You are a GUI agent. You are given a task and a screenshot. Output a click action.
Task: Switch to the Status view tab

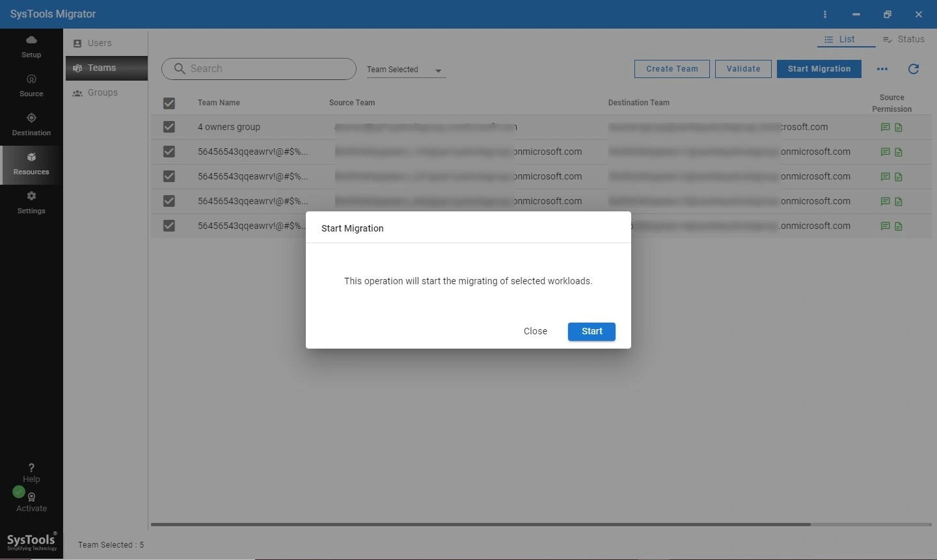pos(904,40)
